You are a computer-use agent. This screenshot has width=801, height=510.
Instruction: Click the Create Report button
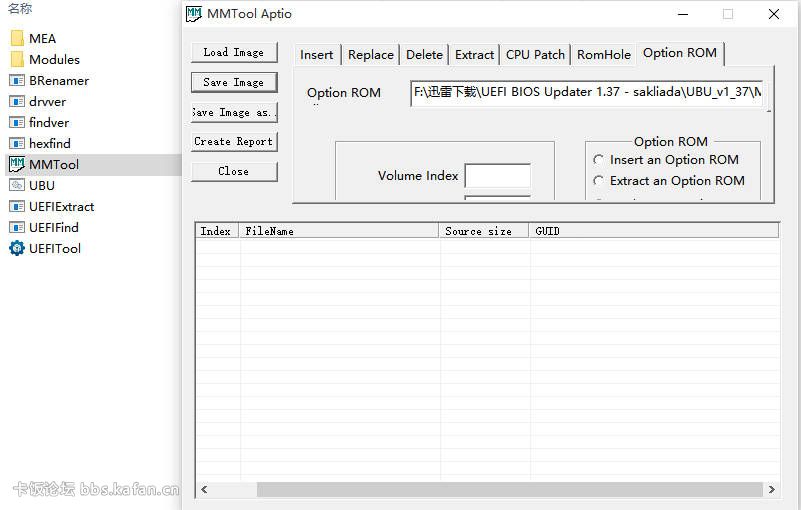coord(234,142)
